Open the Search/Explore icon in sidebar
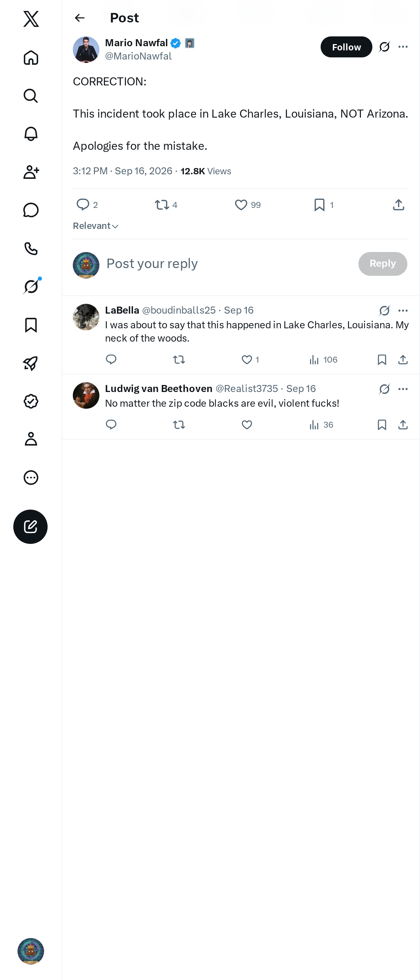Screen dimensions: 420x980 31,96
